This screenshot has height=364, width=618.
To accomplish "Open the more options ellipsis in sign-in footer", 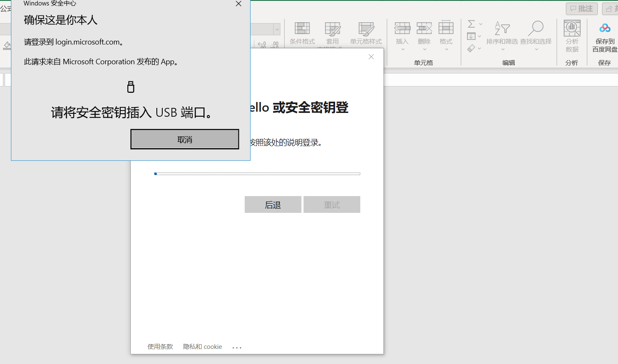I will pyautogui.click(x=237, y=347).
